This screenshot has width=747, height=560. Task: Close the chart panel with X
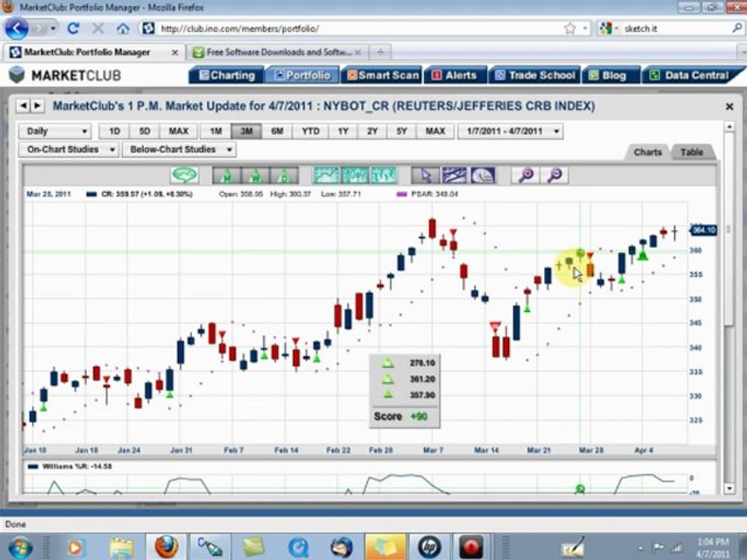click(x=729, y=107)
